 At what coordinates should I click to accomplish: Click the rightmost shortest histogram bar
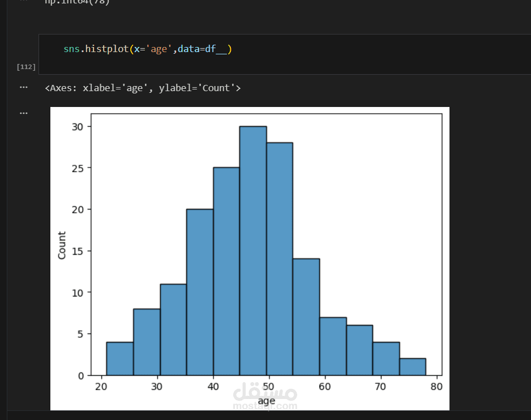[x=412, y=367]
